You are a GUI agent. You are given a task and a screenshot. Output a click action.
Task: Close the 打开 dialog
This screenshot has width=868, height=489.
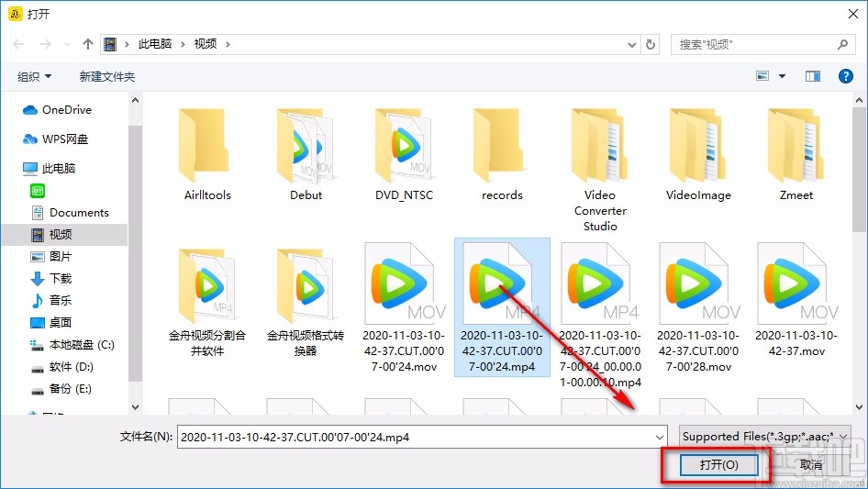click(853, 14)
